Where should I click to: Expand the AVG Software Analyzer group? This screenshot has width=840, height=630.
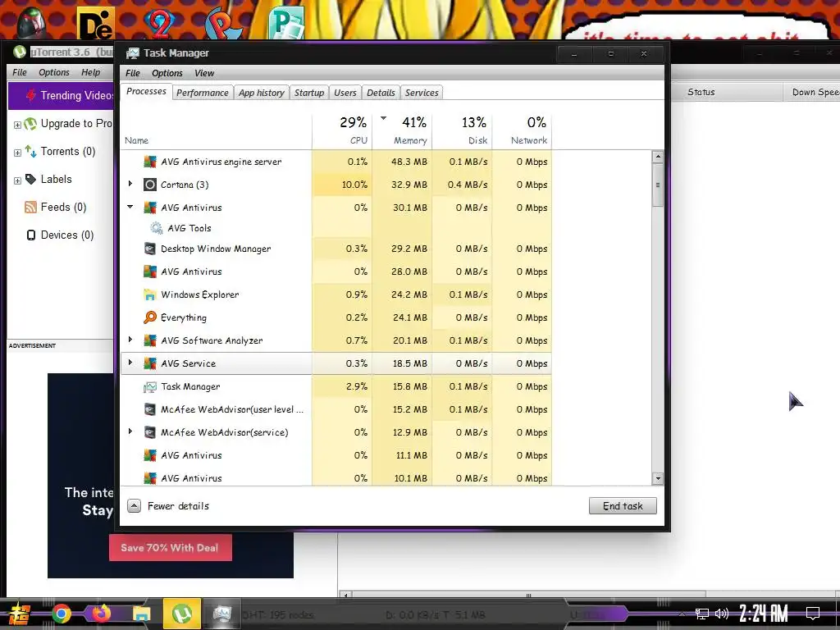(130, 340)
